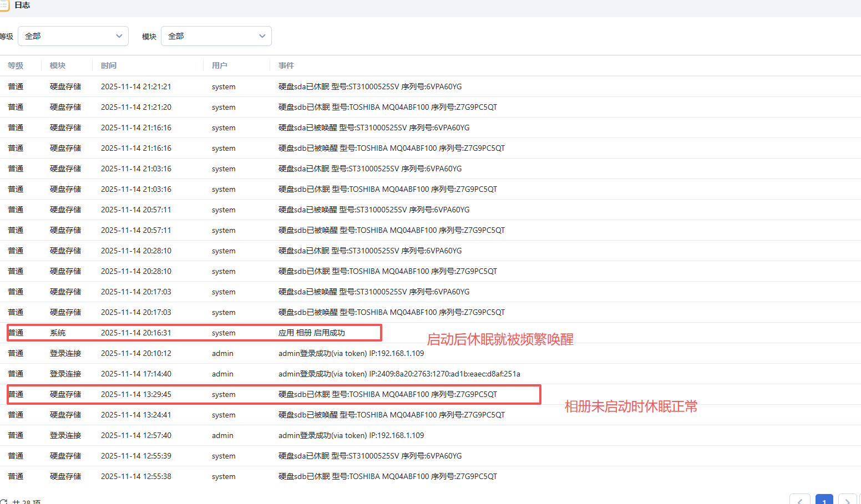Select the timestamp 2025-11-14 12:55:38
Screen dimensions: 861x504
136,476
